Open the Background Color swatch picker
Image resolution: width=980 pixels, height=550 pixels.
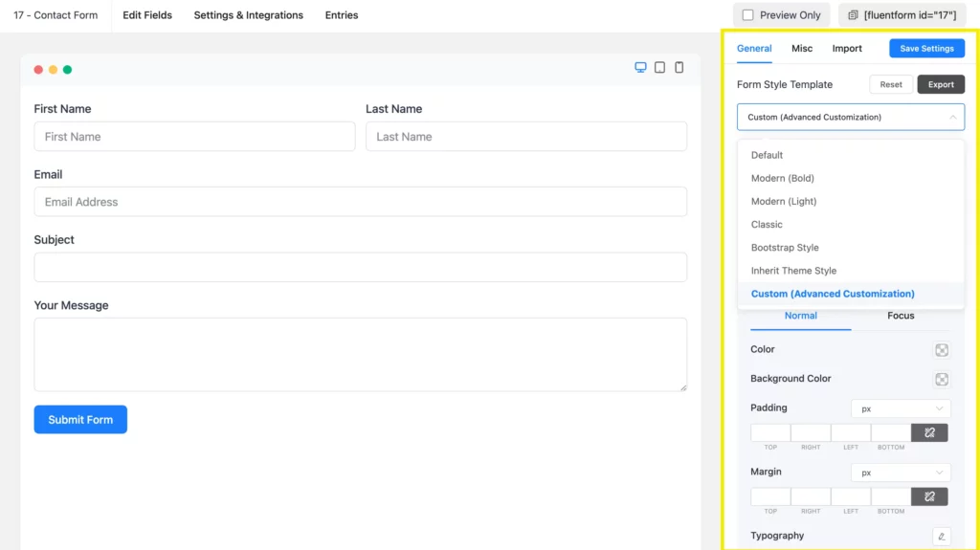[x=942, y=379]
